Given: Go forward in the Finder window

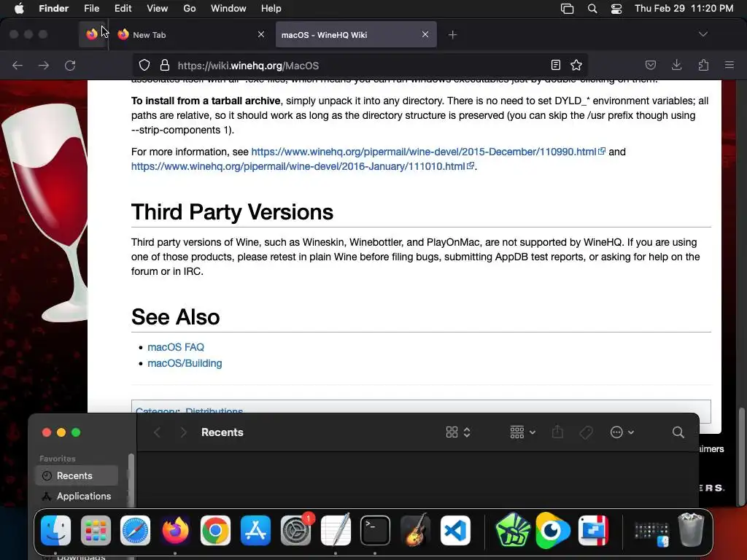Looking at the screenshot, I should click(183, 432).
